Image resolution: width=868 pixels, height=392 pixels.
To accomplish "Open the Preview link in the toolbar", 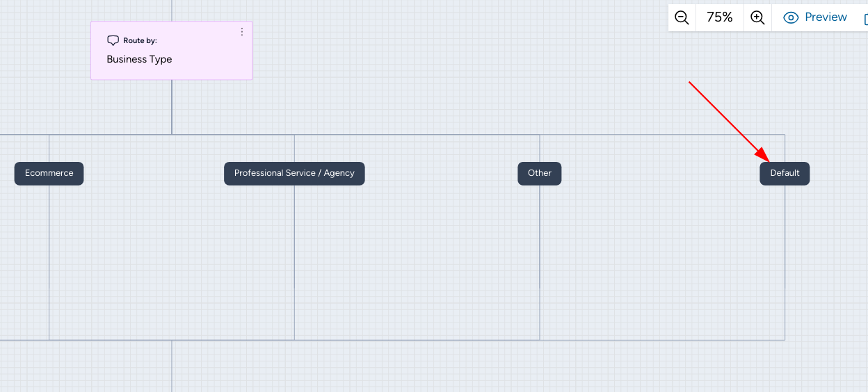I will 826,17.
